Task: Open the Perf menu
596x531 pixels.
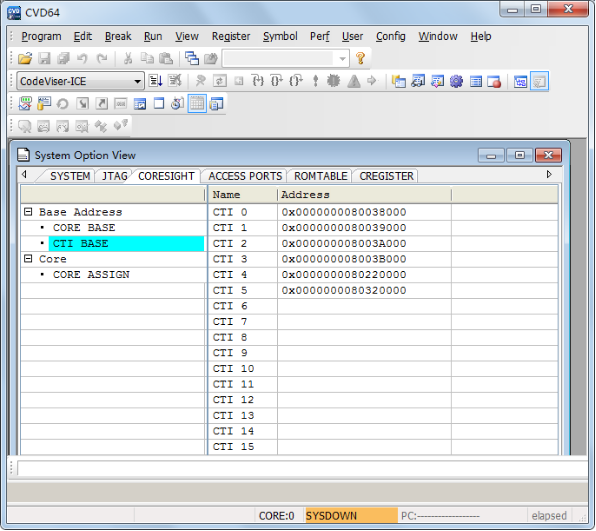Action: (320, 36)
